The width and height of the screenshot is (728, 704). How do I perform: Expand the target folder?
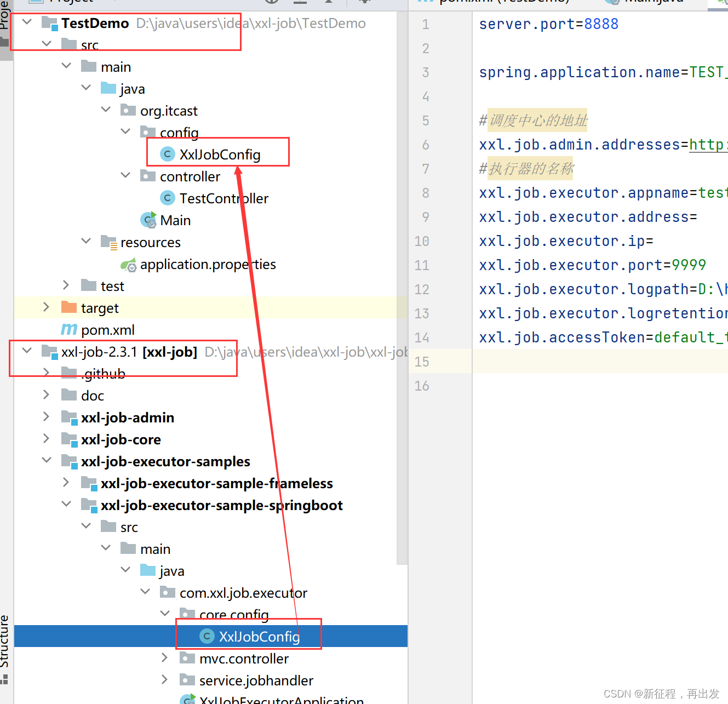(47, 307)
